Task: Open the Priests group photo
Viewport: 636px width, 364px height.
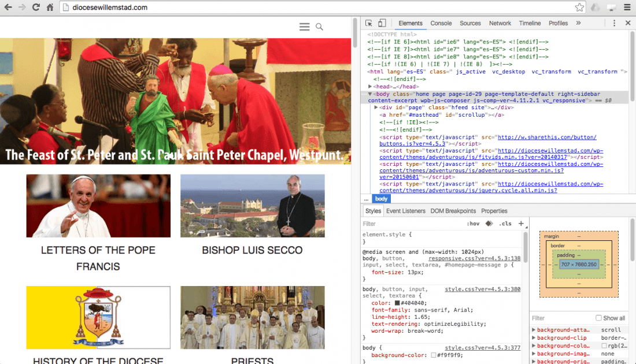Action: pos(252,317)
